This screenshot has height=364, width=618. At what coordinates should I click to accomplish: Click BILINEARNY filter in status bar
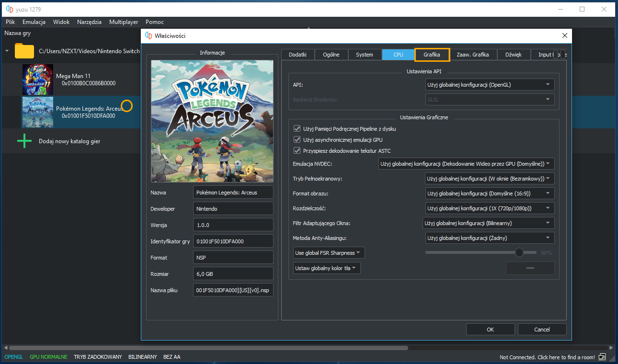(x=143, y=357)
